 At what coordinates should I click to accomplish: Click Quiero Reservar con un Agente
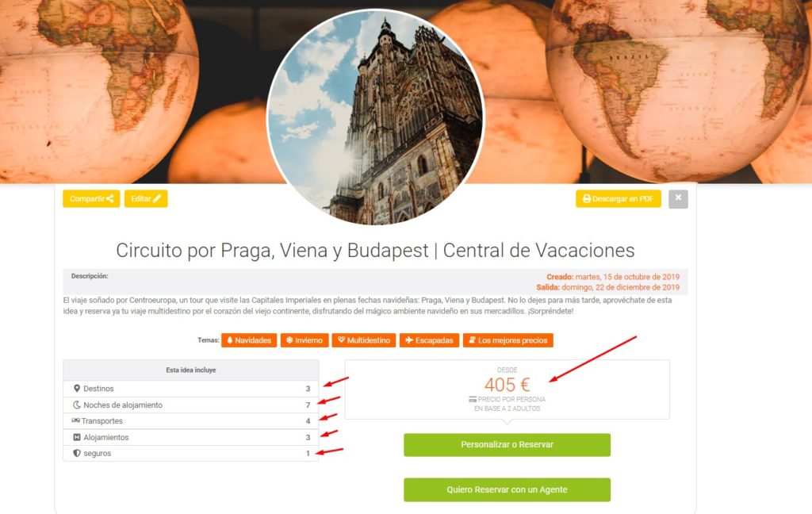point(507,489)
